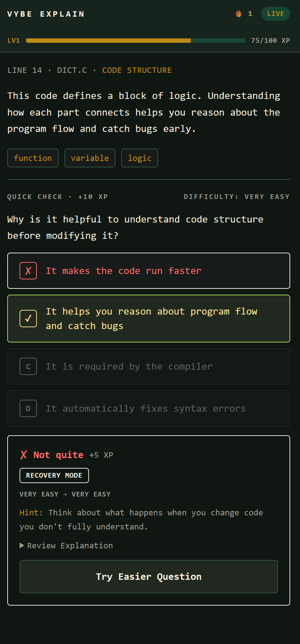The height and width of the screenshot is (644, 300).
Task: Click the LV1 level indicator
Action: point(14,41)
